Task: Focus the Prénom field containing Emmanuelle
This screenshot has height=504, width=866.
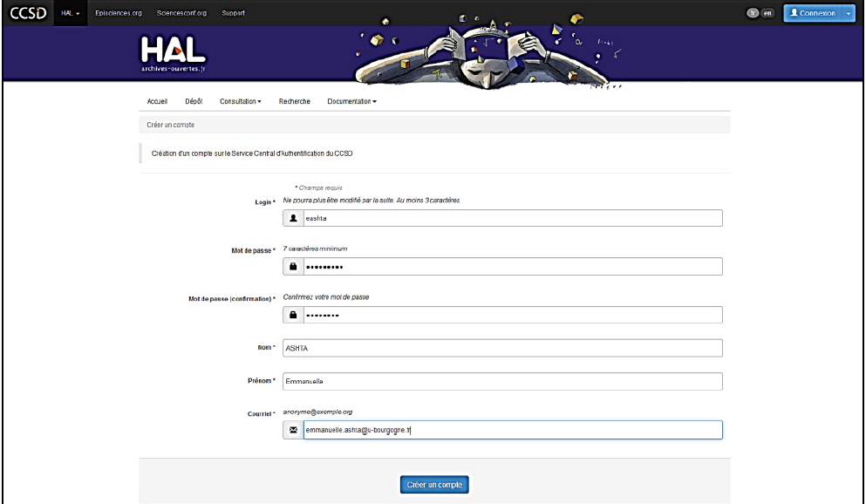Action: (x=502, y=381)
